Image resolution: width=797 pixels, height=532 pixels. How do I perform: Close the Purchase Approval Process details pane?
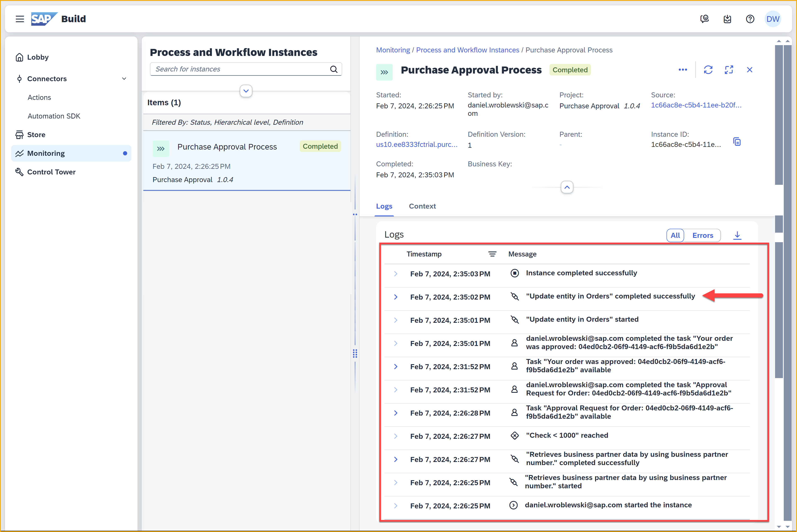click(x=750, y=70)
